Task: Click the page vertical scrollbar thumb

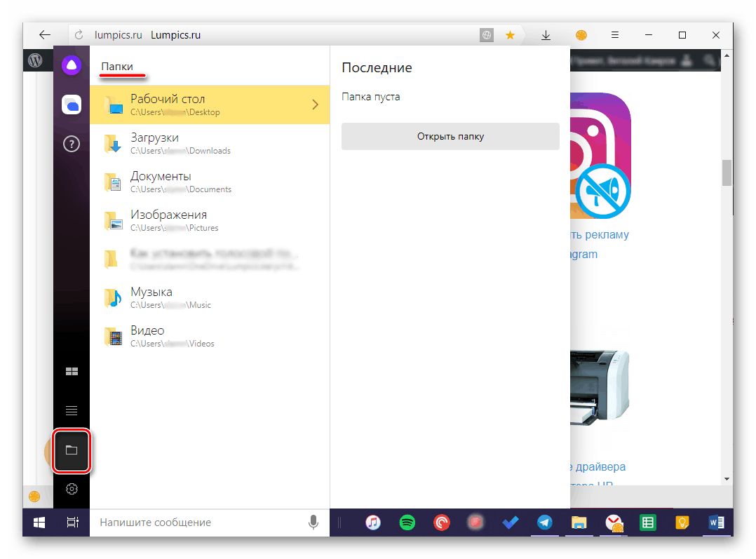Action: point(727,173)
